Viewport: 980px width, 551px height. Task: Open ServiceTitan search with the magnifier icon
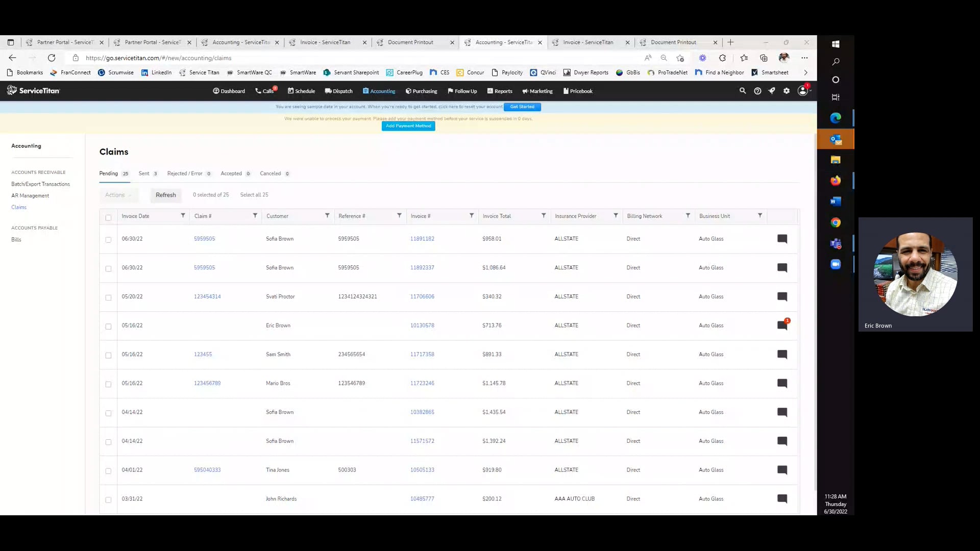pos(743,91)
